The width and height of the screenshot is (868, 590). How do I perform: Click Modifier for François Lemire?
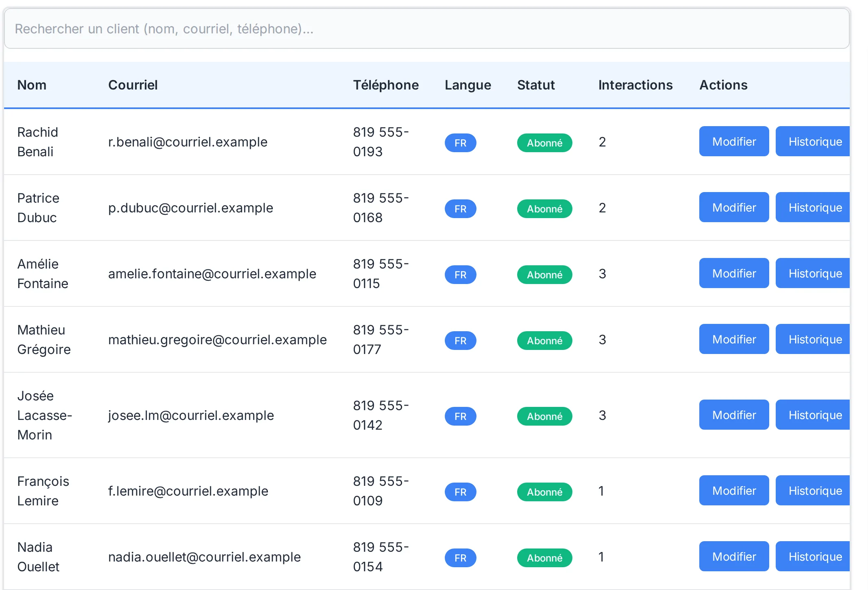pyautogui.click(x=734, y=491)
